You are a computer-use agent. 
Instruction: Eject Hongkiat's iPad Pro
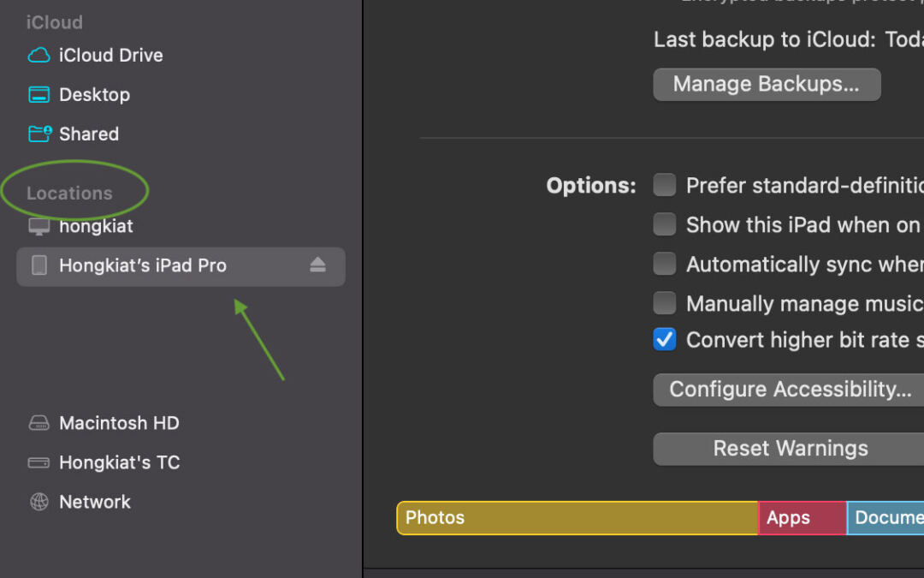(x=318, y=265)
